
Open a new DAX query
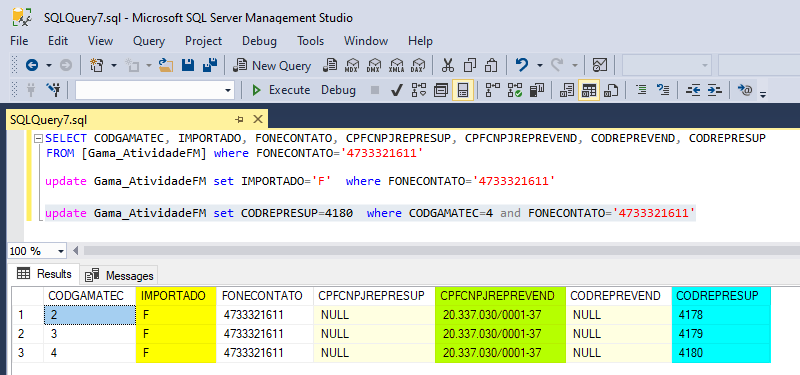click(x=418, y=65)
